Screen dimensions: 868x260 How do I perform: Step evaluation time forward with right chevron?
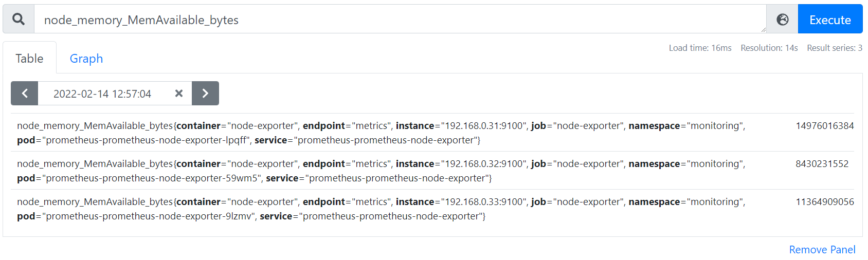pos(205,94)
